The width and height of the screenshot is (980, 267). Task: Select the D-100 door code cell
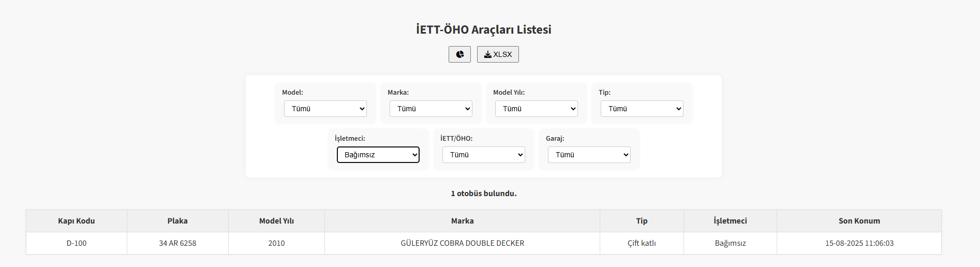pos(77,243)
